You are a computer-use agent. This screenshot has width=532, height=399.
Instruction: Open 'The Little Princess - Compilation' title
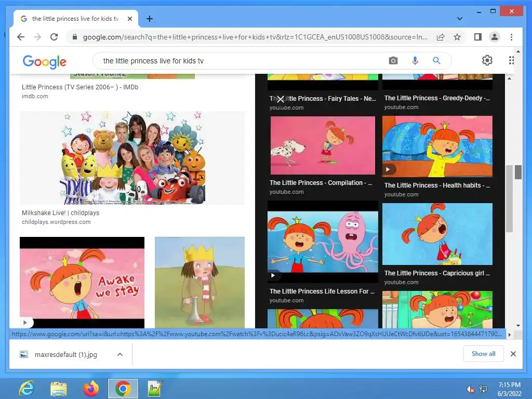(x=321, y=182)
